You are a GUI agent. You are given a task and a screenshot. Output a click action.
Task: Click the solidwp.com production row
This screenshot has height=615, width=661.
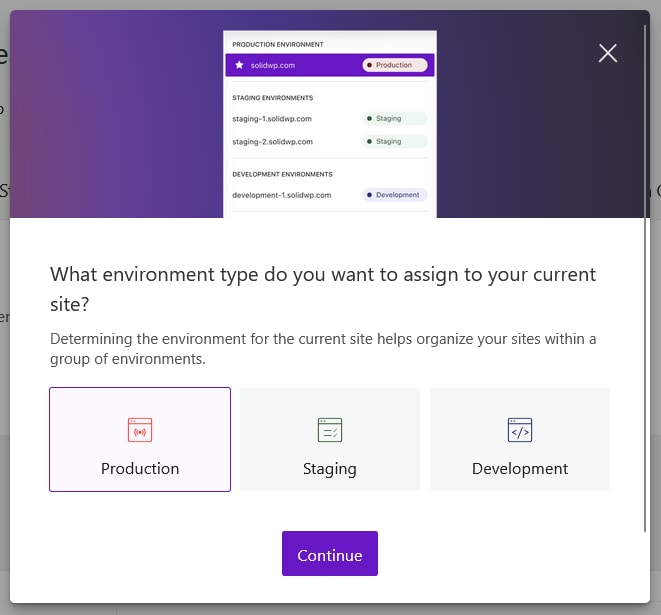(330, 65)
